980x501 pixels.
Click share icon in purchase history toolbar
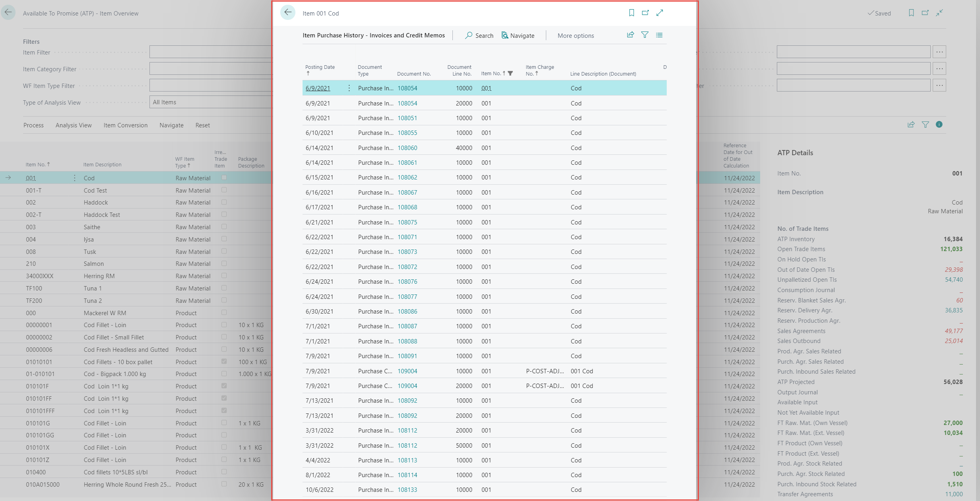631,35
